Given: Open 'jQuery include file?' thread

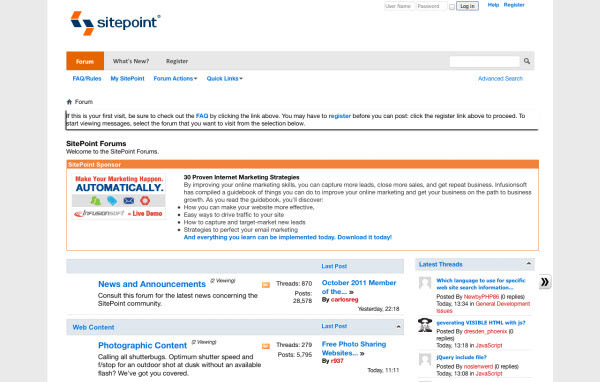Looking at the screenshot, I should pos(461,357).
